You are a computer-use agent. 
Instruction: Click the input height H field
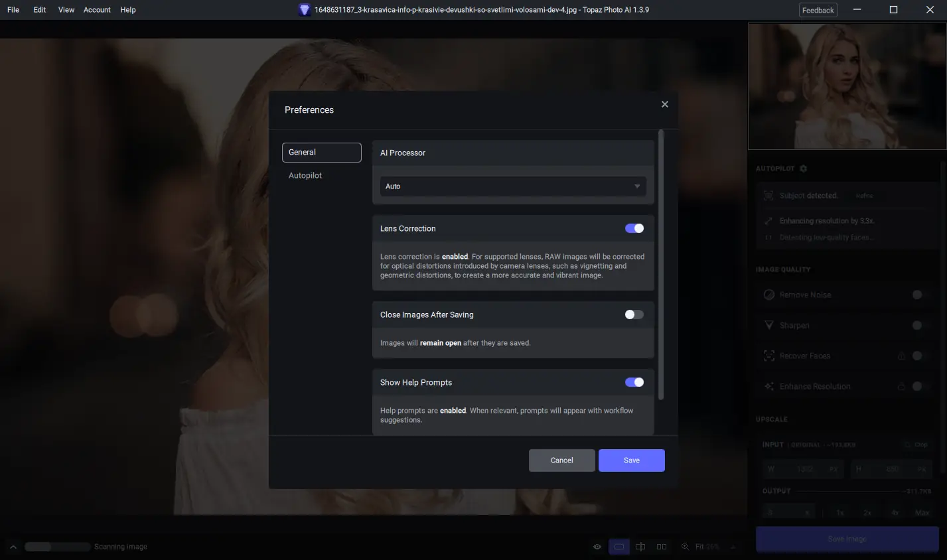tap(890, 468)
